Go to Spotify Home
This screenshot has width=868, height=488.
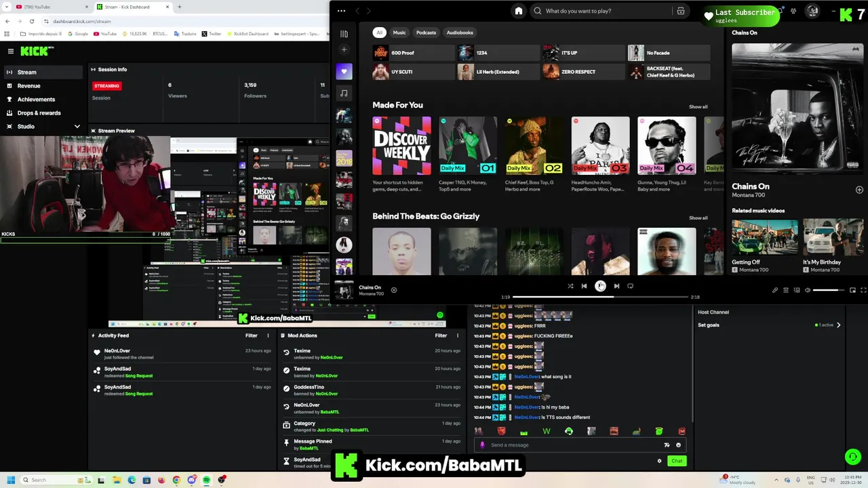pyautogui.click(x=519, y=11)
